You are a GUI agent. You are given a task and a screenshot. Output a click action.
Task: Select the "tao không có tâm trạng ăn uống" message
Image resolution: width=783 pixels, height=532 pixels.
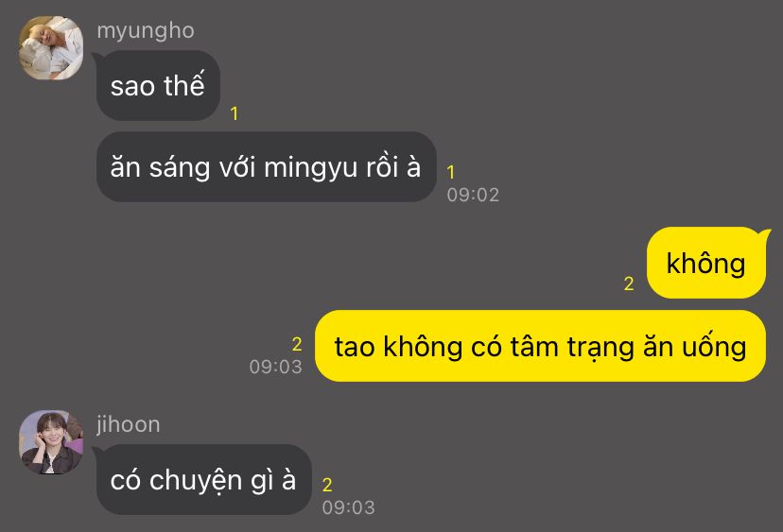(x=540, y=346)
